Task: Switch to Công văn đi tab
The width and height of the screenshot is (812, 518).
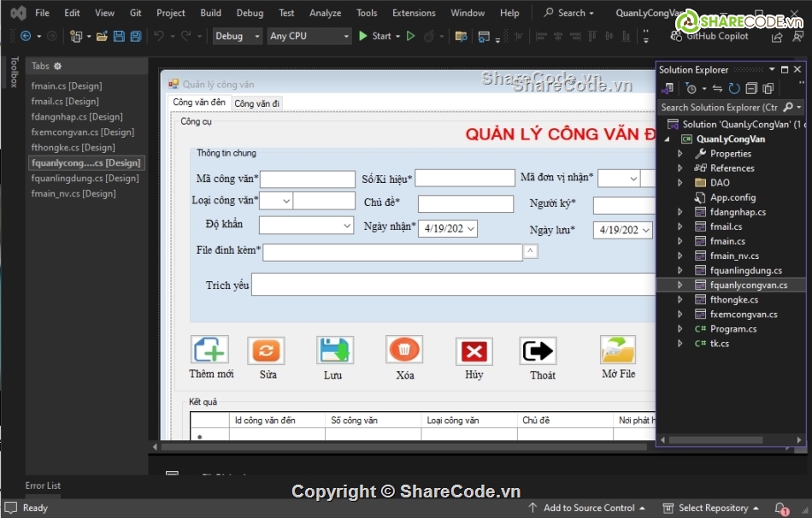Action: click(257, 103)
